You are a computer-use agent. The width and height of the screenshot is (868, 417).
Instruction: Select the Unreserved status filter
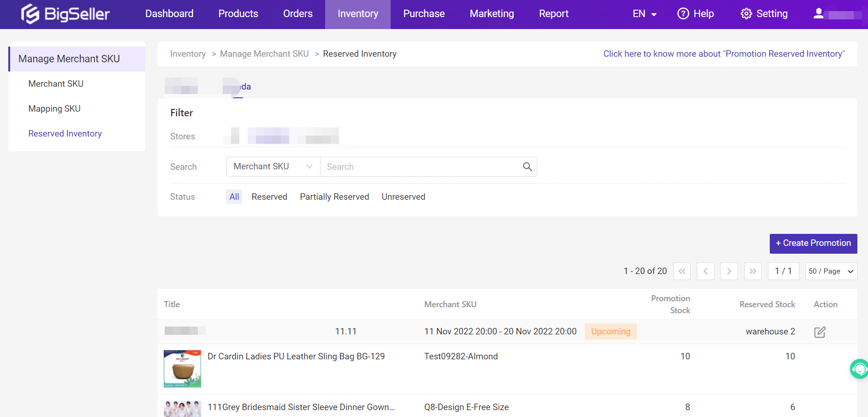403,197
